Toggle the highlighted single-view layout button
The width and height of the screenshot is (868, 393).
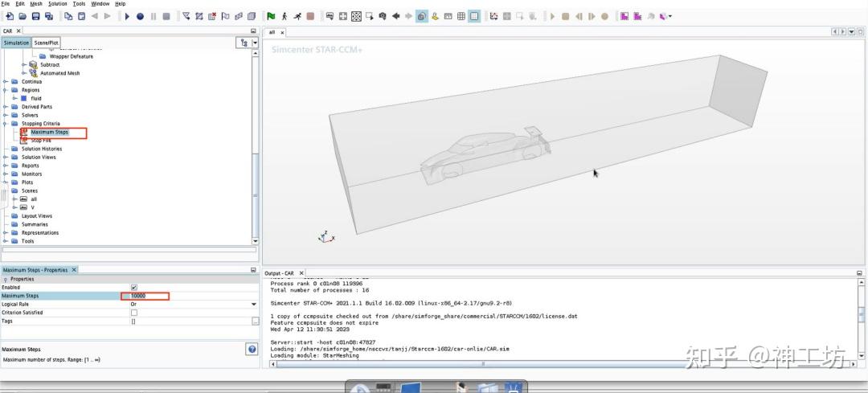point(474,16)
